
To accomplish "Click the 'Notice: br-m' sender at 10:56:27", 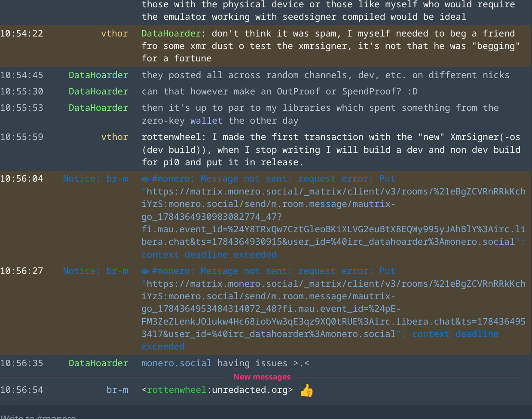I will (95, 271).
